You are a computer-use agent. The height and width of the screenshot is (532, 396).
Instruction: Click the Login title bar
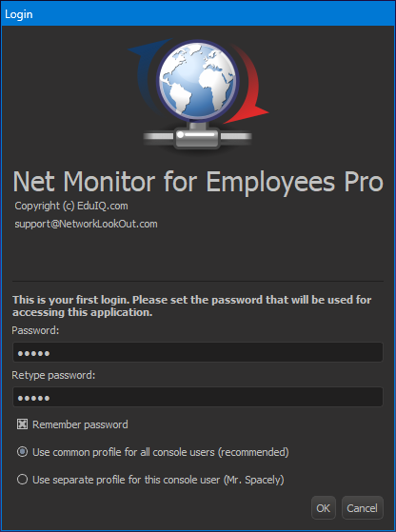tap(198, 14)
